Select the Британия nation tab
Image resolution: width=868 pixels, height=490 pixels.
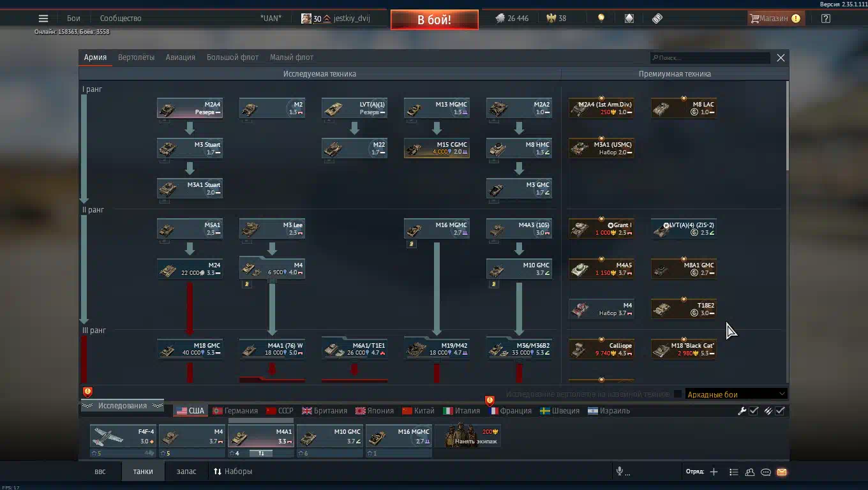[x=325, y=411]
